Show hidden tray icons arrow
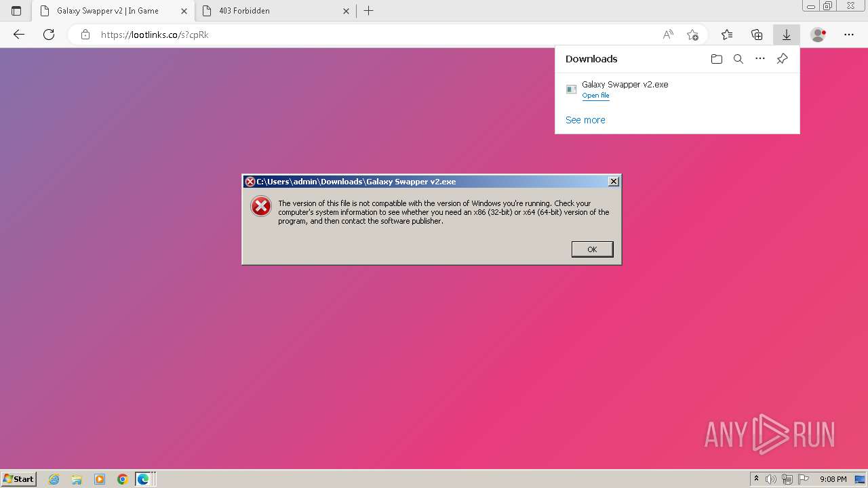The image size is (868, 488). coord(756,479)
